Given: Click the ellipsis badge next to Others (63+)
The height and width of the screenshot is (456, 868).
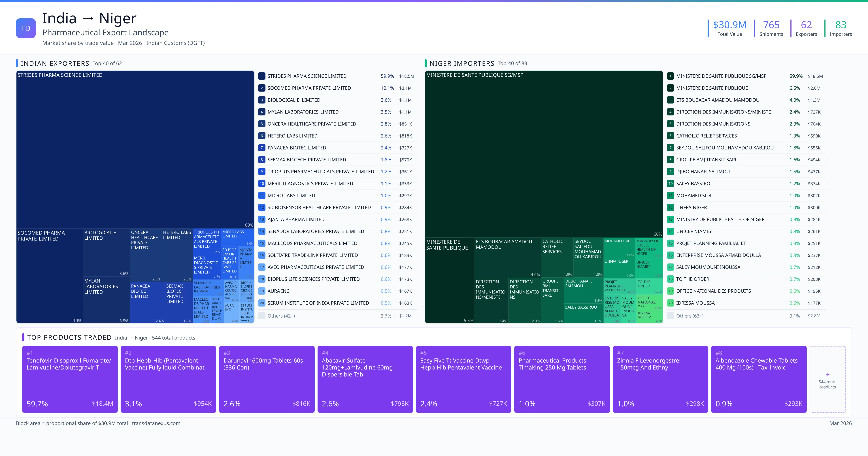Looking at the screenshot, I should tap(670, 316).
